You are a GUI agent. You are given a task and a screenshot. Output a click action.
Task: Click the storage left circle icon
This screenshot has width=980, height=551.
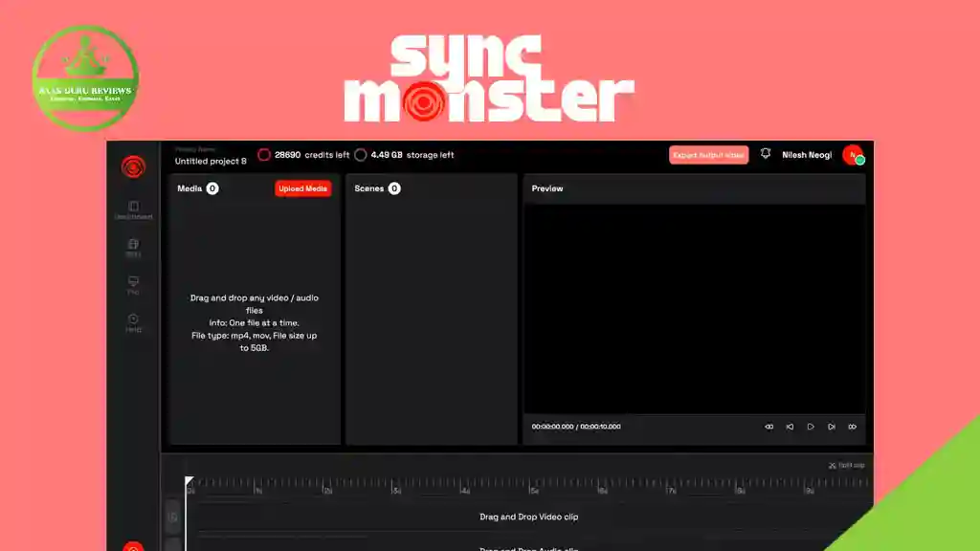click(361, 155)
